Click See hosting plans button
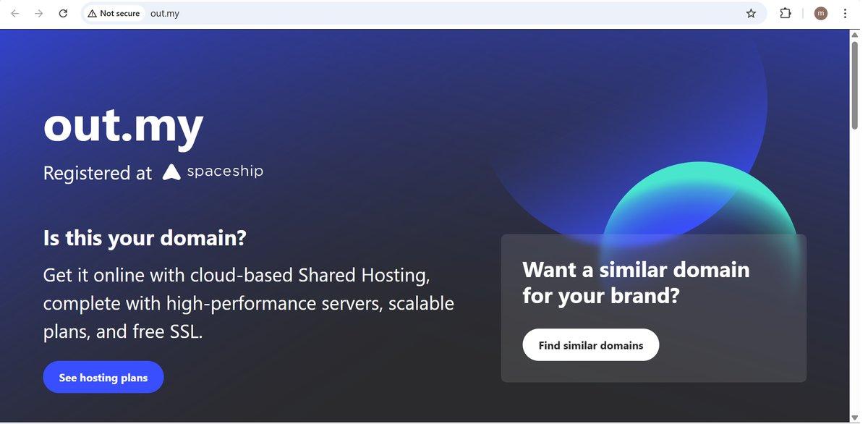 (x=103, y=377)
